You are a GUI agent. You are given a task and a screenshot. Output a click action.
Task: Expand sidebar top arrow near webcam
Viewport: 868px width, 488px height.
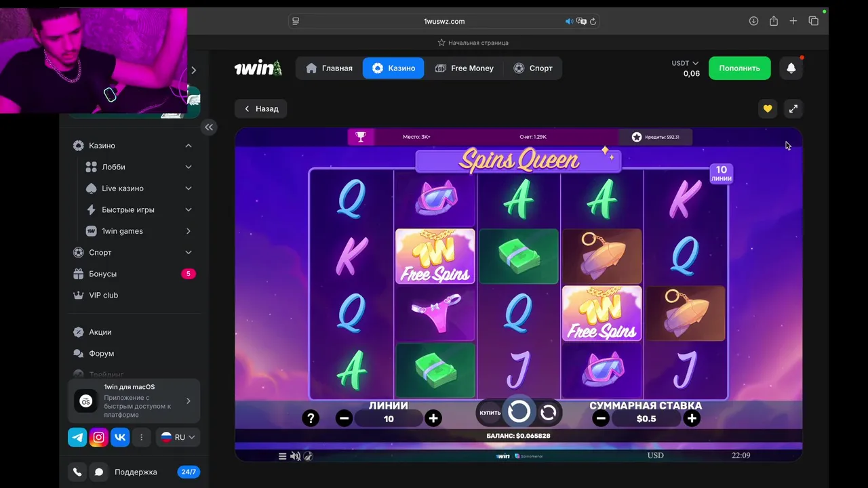tap(194, 70)
